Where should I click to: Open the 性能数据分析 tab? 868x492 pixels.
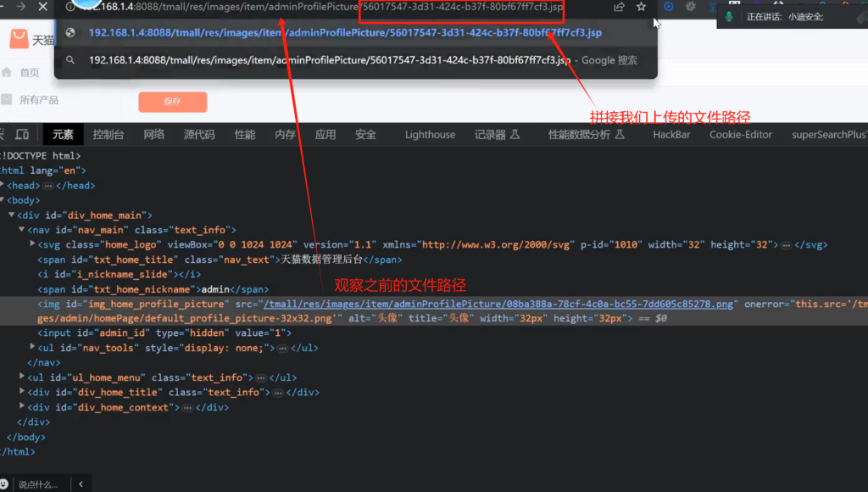(579, 135)
